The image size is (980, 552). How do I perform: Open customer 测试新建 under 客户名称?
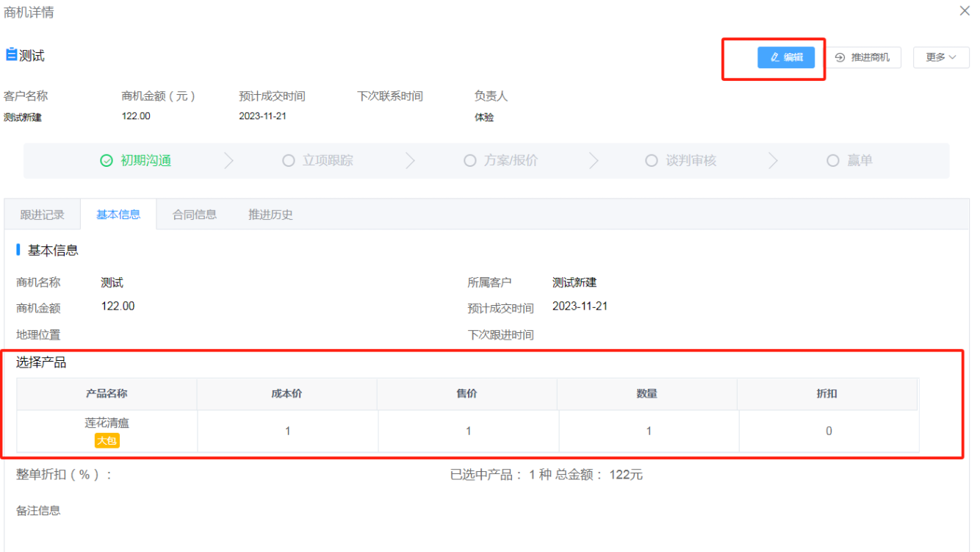tap(21, 117)
